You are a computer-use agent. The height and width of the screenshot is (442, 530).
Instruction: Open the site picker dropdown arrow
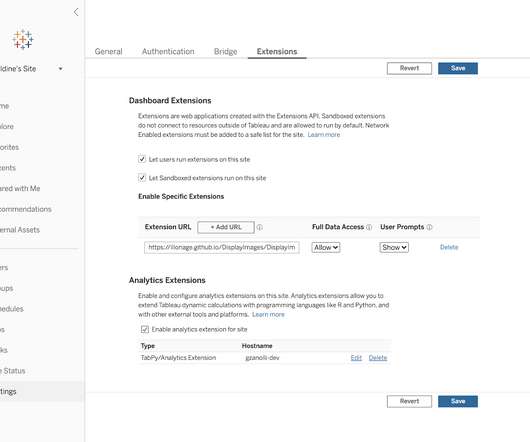(x=61, y=69)
